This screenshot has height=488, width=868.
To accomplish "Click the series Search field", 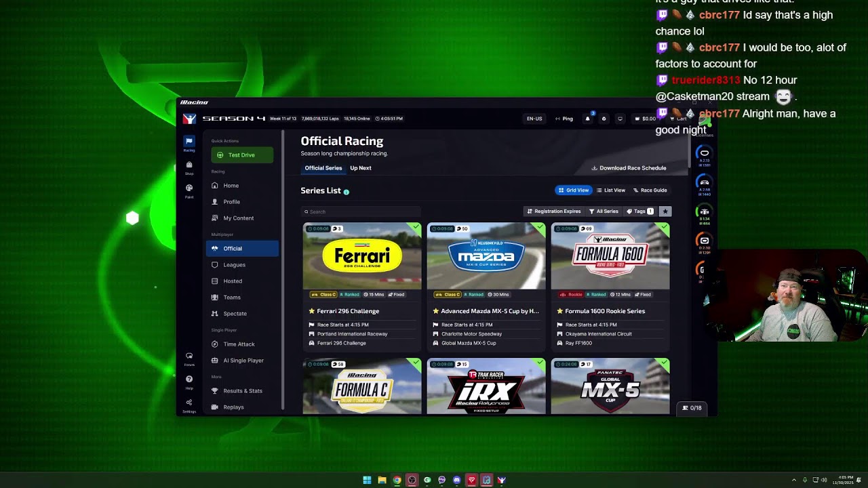I will coord(361,211).
